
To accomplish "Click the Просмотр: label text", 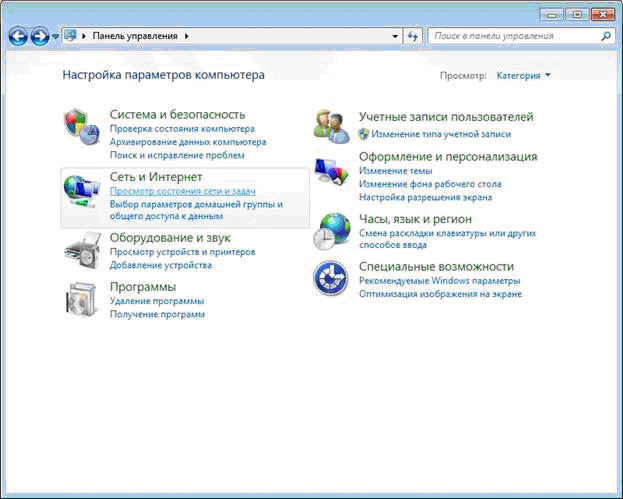I will click(x=463, y=75).
